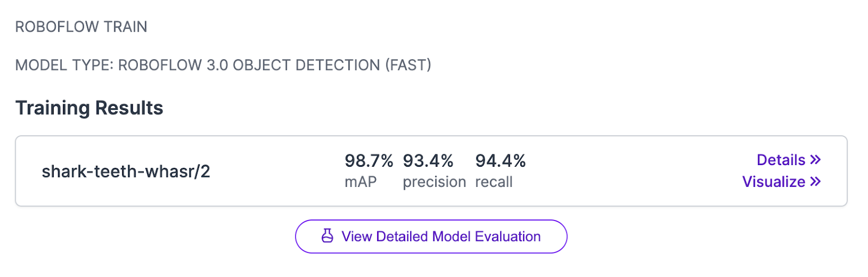
Task: Click the OBJECT DETECTION text
Action: [x=307, y=65]
